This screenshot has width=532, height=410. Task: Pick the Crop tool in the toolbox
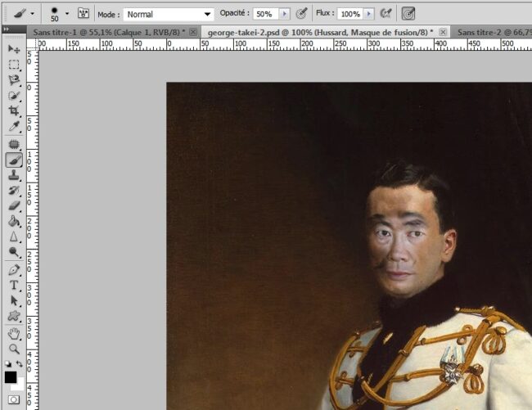click(14, 110)
